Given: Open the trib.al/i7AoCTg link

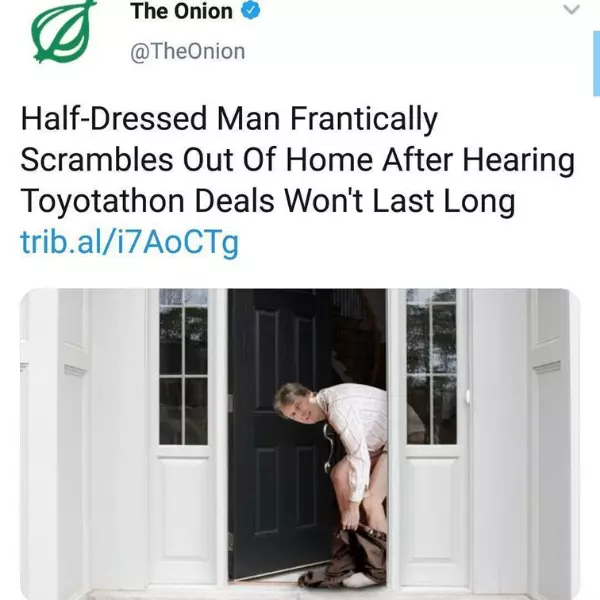Looking at the screenshot, I should point(129,242).
